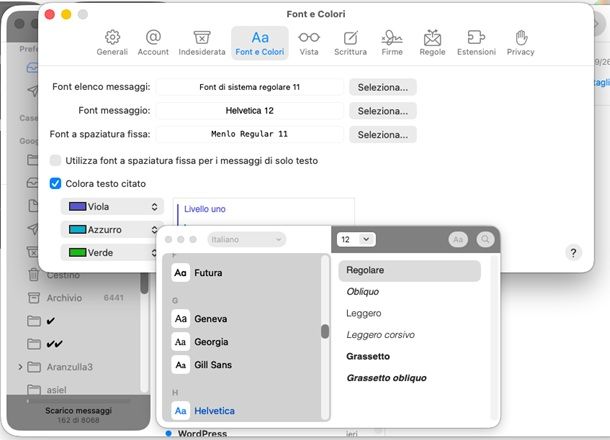Open the Italiano language dropdown in font panel
This screenshot has height=440, width=610.
coord(247,239)
